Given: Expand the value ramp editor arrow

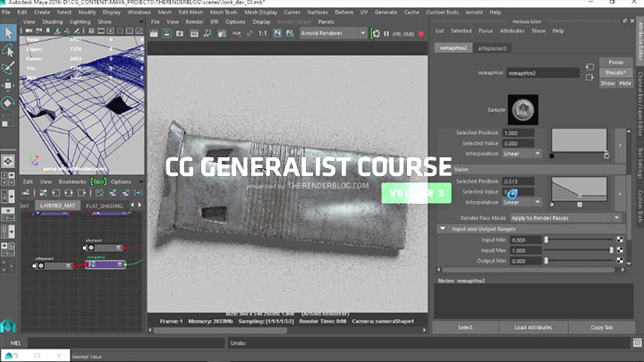Looking at the screenshot, I should tap(620, 194).
